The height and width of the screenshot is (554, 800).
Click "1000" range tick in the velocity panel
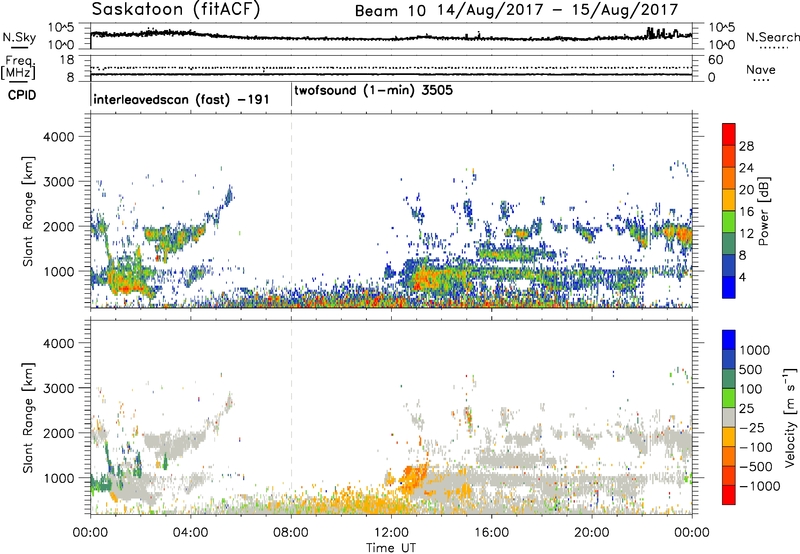(x=58, y=478)
